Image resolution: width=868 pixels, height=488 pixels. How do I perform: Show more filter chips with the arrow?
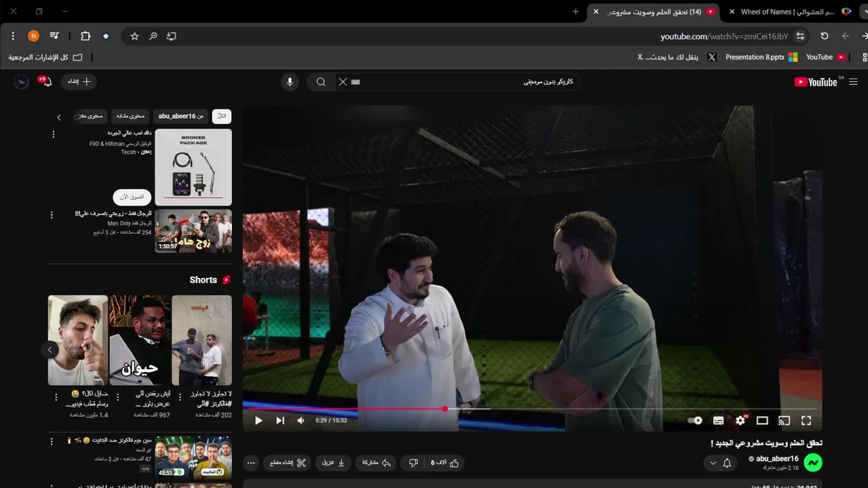click(58, 117)
